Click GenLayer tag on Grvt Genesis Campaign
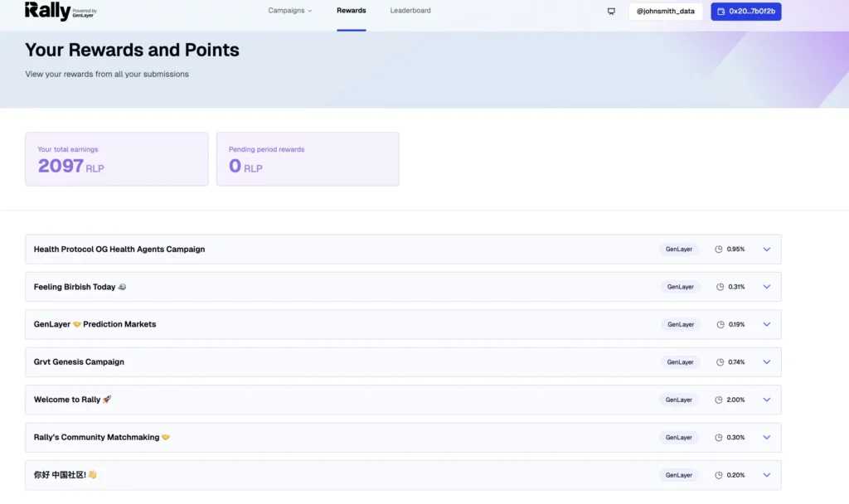 pyautogui.click(x=680, y=362)
